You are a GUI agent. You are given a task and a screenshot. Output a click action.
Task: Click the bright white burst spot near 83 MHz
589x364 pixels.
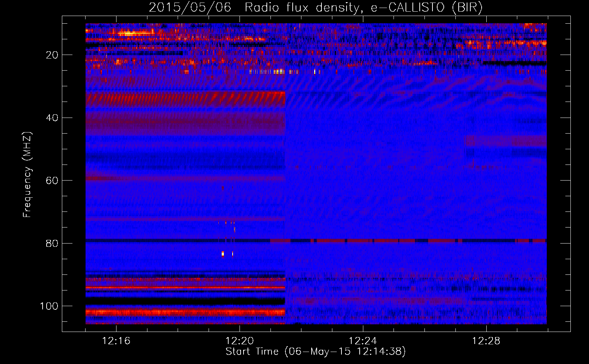223,254
